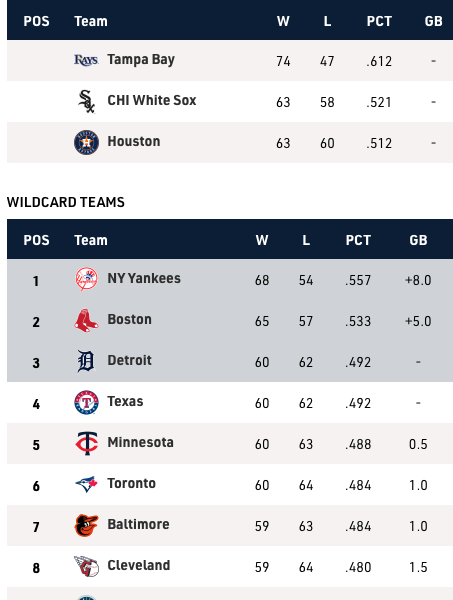Viewport: 453px width, 600px height.
Task: Click the Minnesota Twins logo
Action: tap(86, 443)
